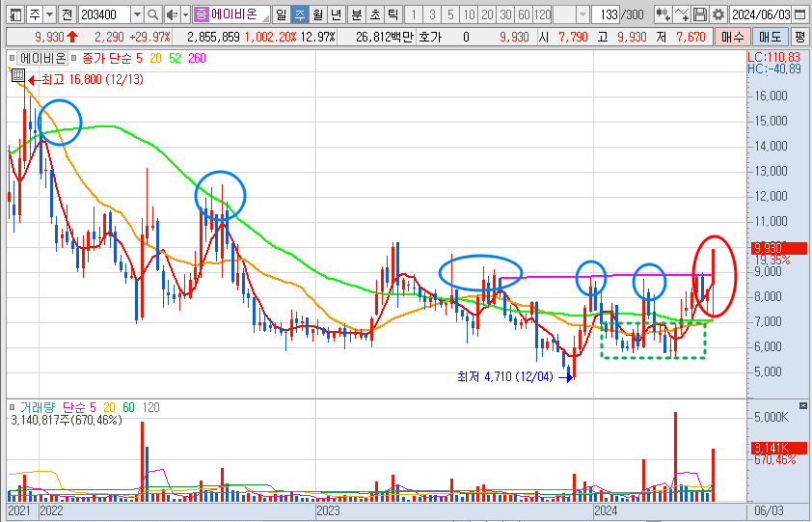Click the 에이비온 chart legend label
The height and width of the screenshot is (522, 812).
[x=42, y=59]
